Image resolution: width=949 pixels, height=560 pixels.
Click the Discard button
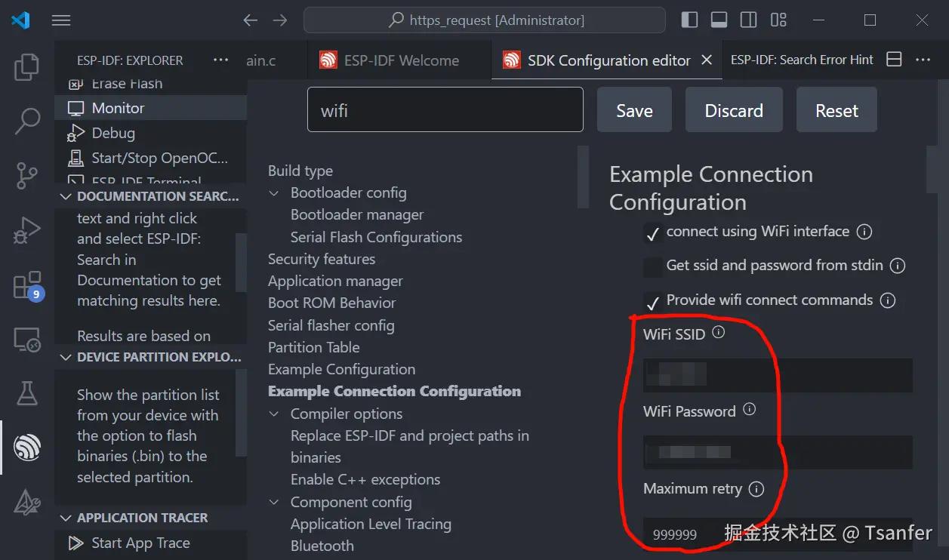734,110
